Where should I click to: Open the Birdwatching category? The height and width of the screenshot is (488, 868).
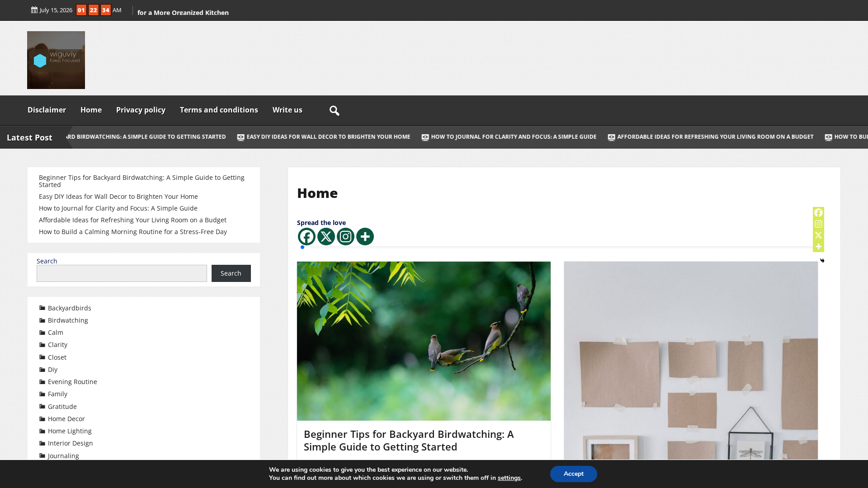click(x=68, y=320)
